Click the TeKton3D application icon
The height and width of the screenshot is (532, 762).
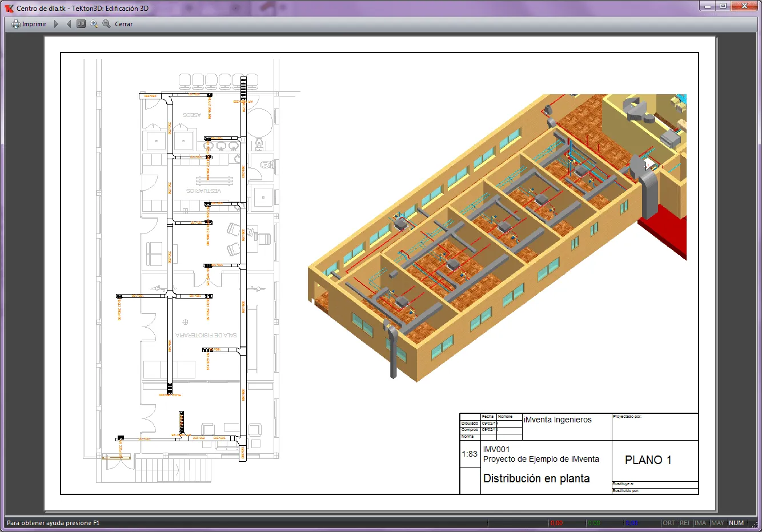click(x=9, y=9)
